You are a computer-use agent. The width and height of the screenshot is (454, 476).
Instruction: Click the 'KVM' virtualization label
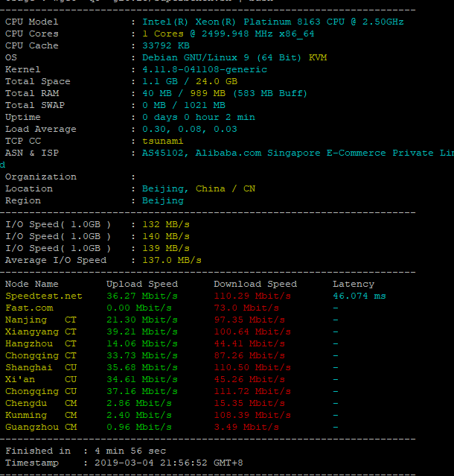[x=318, y=57]
